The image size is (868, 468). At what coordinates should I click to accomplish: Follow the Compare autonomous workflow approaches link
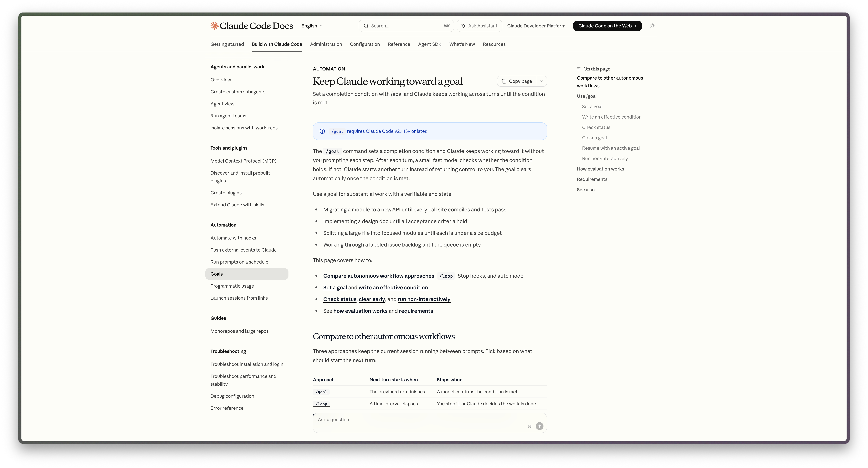(x=379, y=276)
